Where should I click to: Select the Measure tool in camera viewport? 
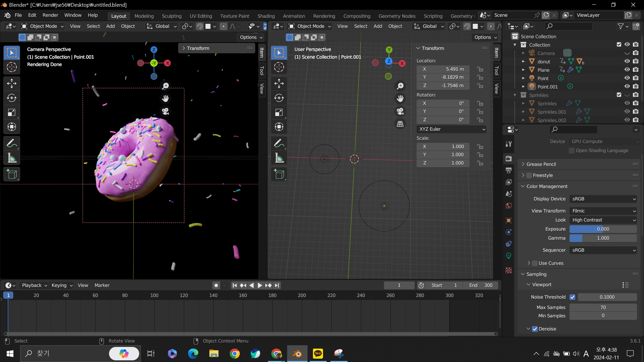click(x=12, y=158)
